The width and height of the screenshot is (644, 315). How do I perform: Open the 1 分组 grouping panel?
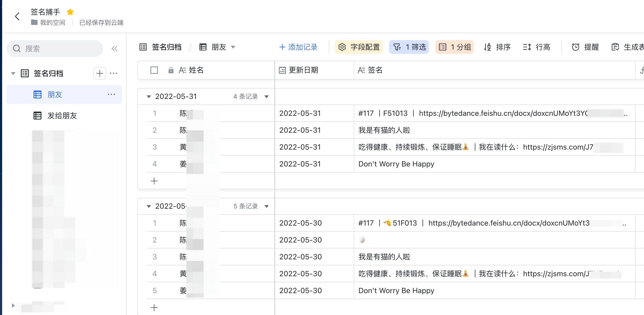(x=454, y=47)
